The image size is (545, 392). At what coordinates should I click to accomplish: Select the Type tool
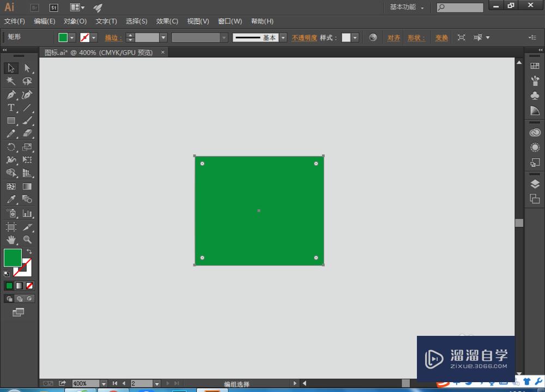(11, 108)
